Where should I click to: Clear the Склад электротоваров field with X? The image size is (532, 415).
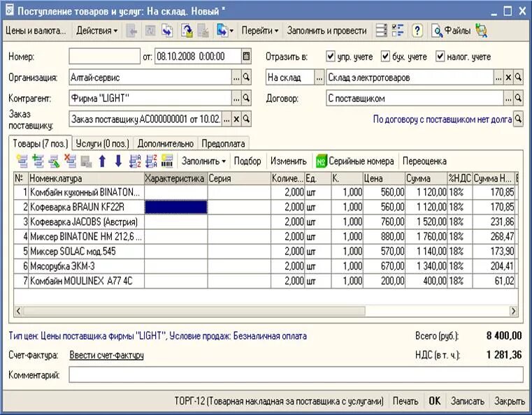[508, 78]
